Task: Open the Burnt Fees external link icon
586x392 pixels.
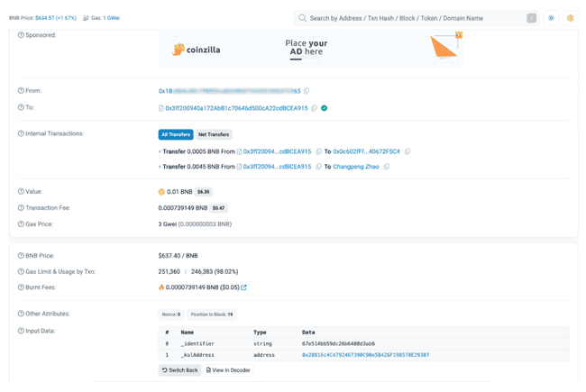Action: pyautogui.click(x=244, y=287)
